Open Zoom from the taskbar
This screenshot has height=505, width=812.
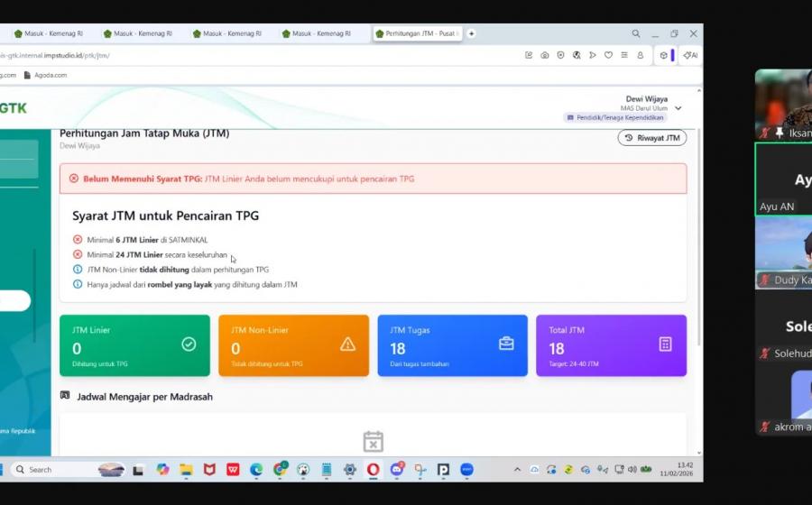click(466, 470)
